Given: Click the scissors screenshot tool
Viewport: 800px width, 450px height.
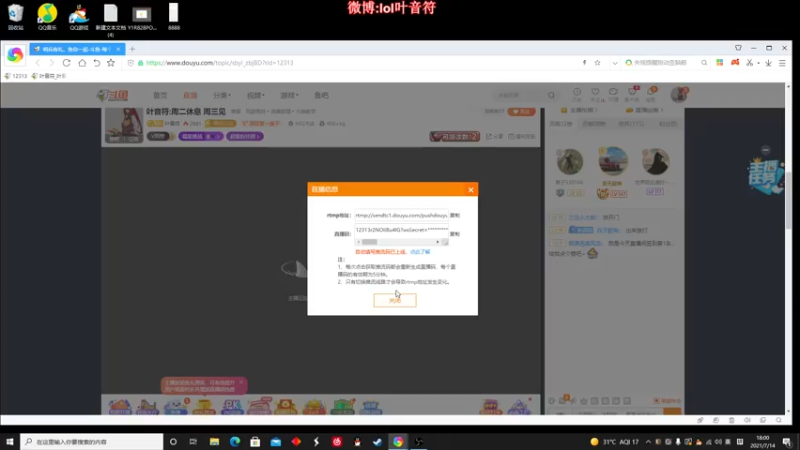Looking at the screenshot, I should click(x=749, y=63).
